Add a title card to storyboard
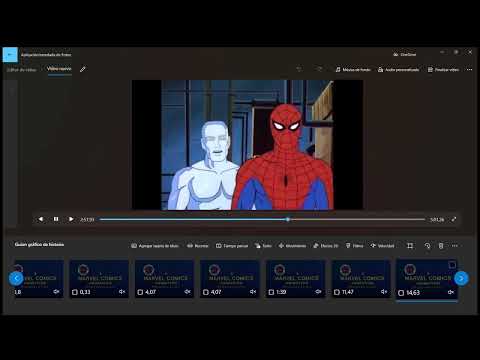Screen dimensions: 480x360 pos(155,246)
